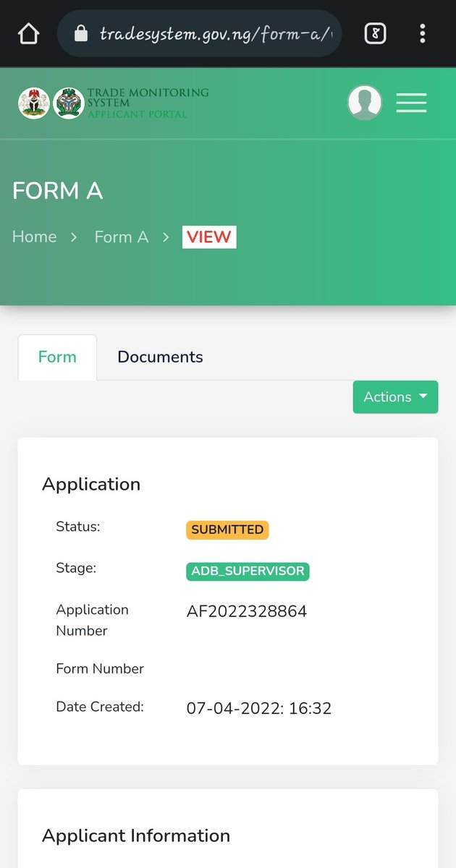The image size is (456, 868).
Task: Go to Home breadcrumb link
Action: point(34,237)
